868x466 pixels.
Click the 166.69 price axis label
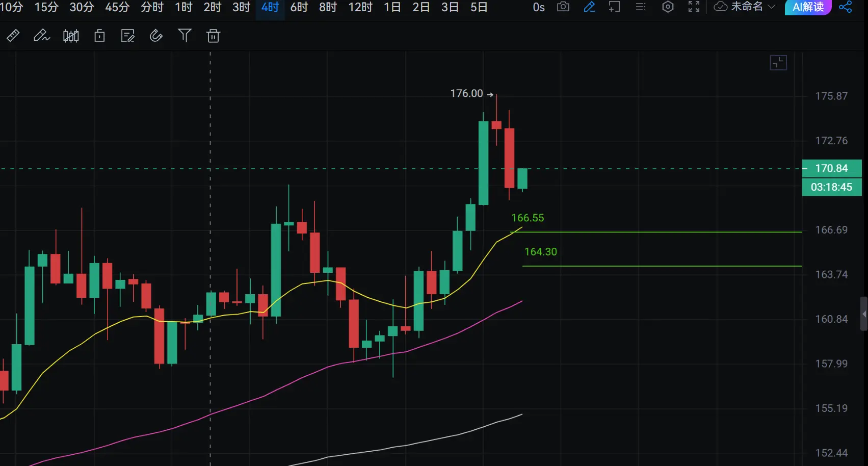(x=831, y=230)
